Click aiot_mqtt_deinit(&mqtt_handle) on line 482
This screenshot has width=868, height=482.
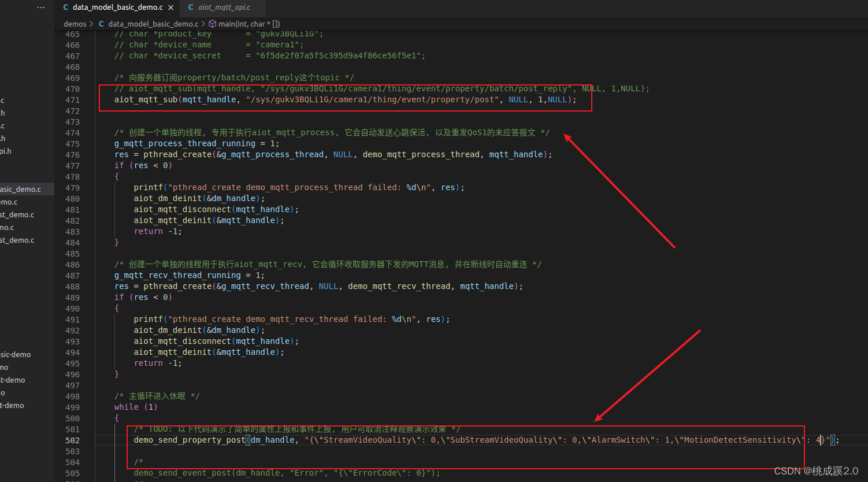[x=209, y=221]
